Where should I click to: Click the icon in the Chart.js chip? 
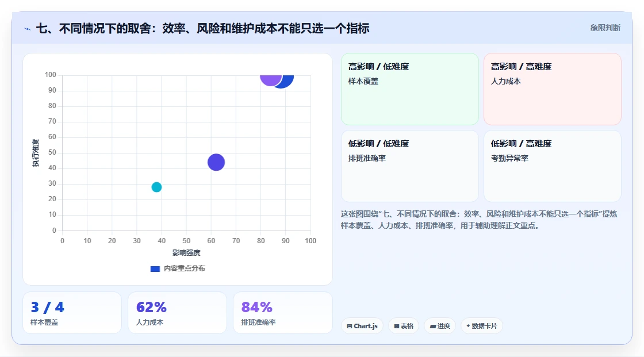pos(350,326)
